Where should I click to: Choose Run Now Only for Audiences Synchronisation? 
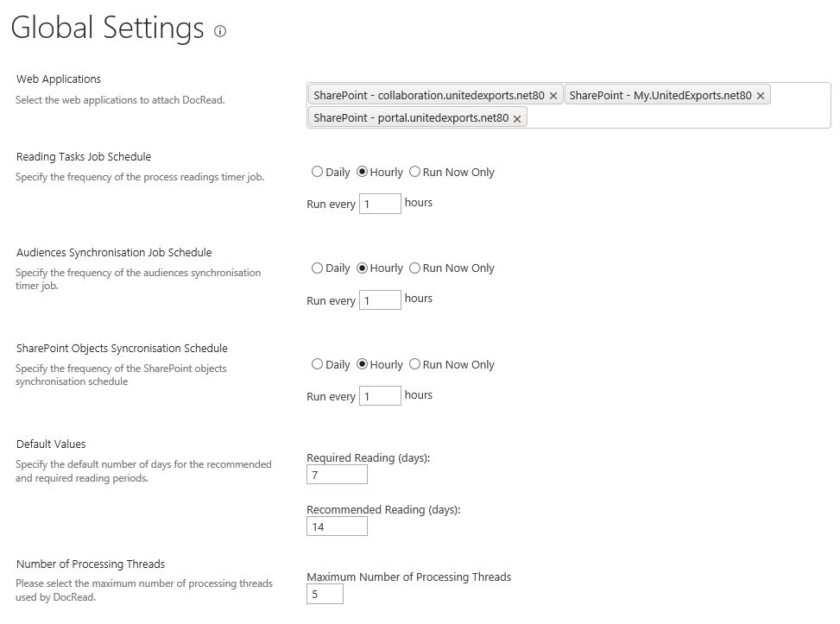[415, 268]
